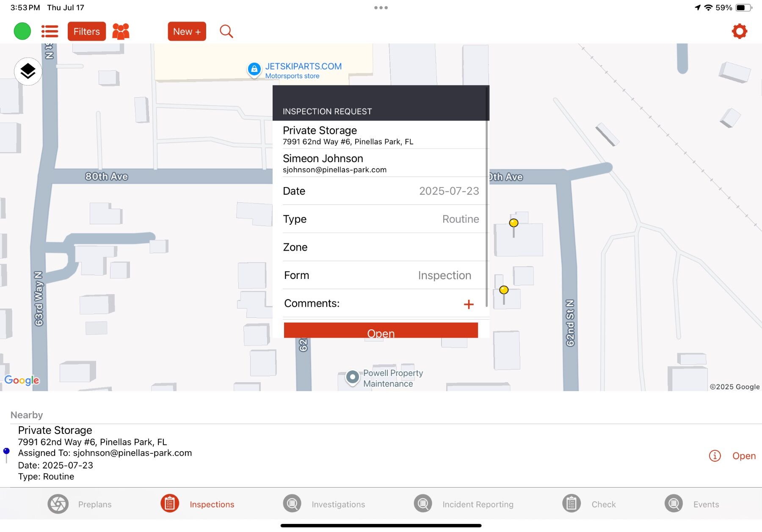Create a new item with New +
Viewport: 762px width, 532px height.
click(x=187, y=31)
